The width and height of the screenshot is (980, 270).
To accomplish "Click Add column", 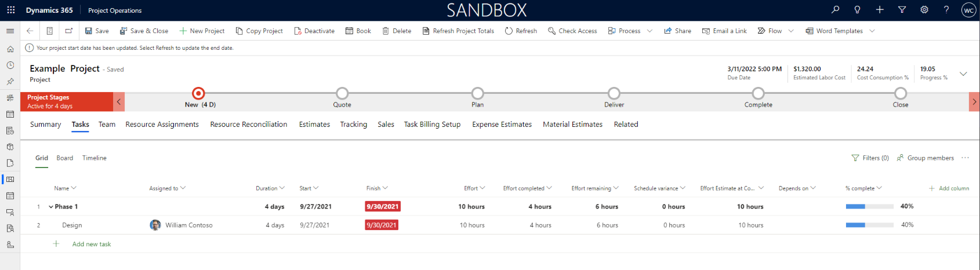I will 949,188.
